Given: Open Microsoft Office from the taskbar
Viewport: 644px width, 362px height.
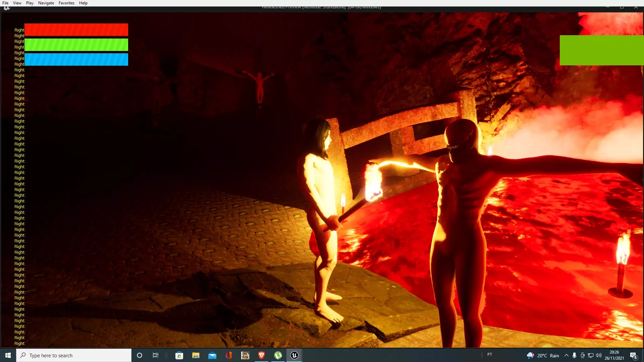Looking at the screenshot, I should pyautogui.click(x=229, y=355).
